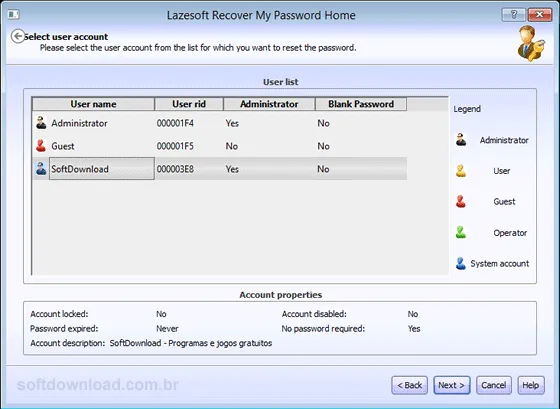Image resolution: width=560 pixels, height=409 pixels.
Task: Sort by the User rid column header
Action: pyautogui.click(x=189, y=104)
